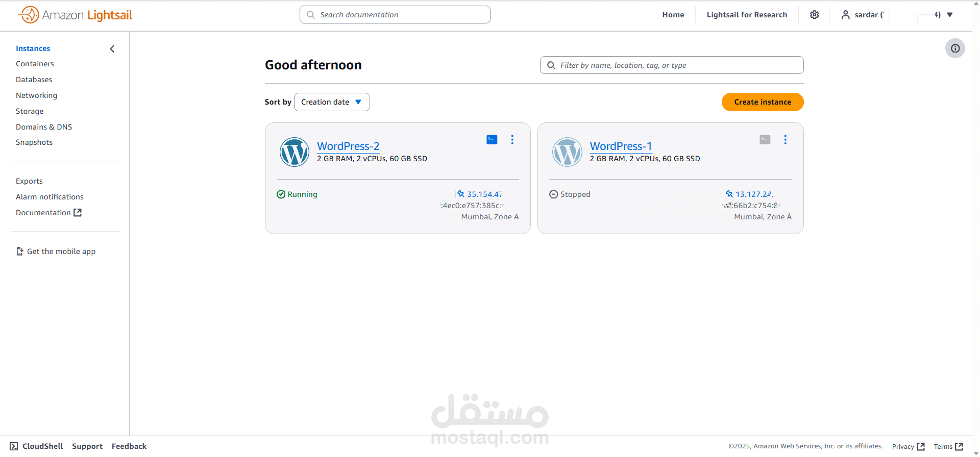Screen dimensions: 980x457
Task: Click the Privacy external link icon
Action: coord(921,446)
